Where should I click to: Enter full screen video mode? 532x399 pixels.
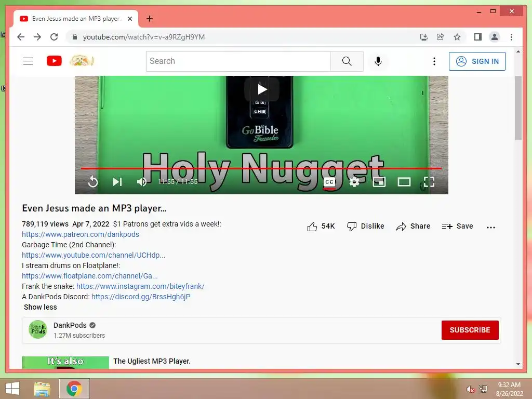(x=429, y=182)
